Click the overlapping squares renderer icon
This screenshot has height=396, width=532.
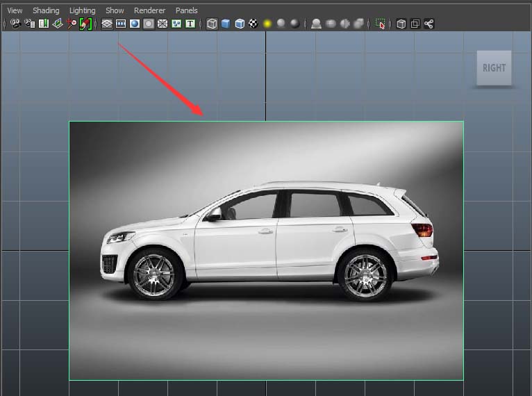click(x=415, y=24)
